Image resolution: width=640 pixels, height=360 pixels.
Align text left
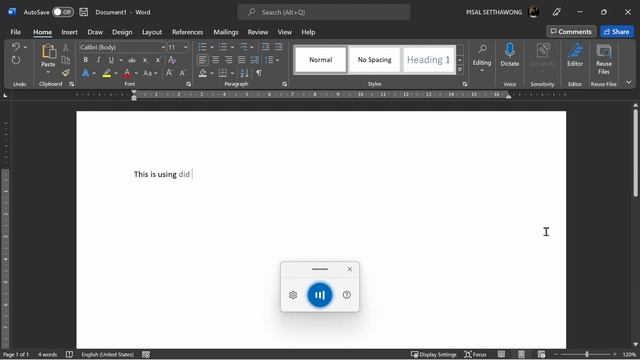(x=202, y=60)
